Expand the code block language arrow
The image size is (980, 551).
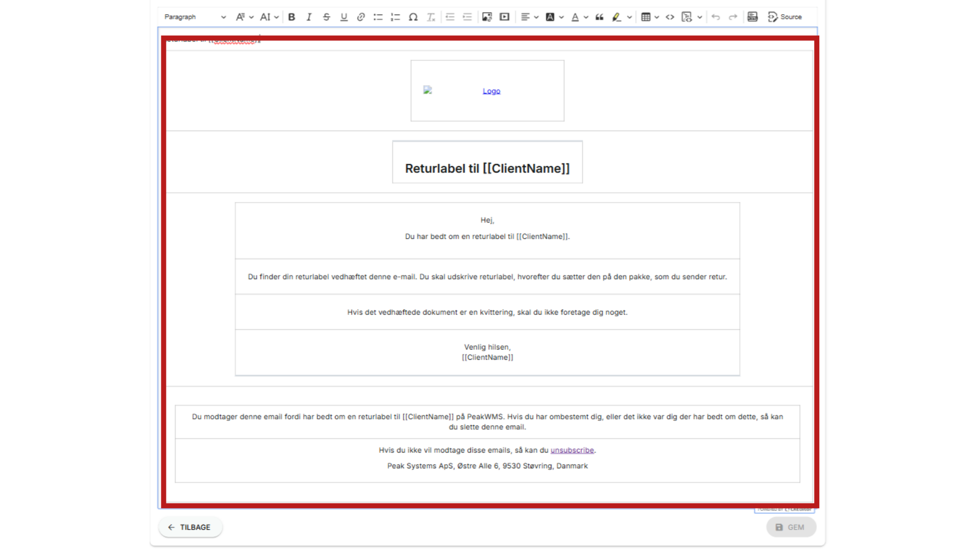coord(700,17)
